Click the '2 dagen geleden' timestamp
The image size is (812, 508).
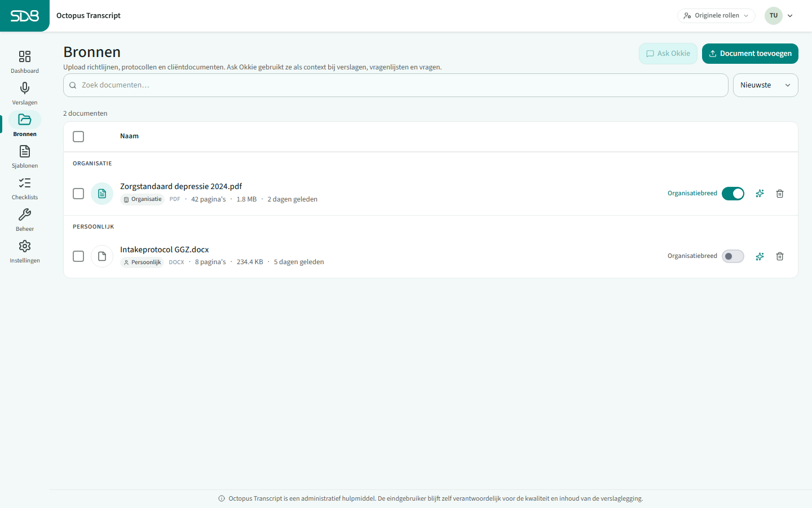click(x=292, y=199)
